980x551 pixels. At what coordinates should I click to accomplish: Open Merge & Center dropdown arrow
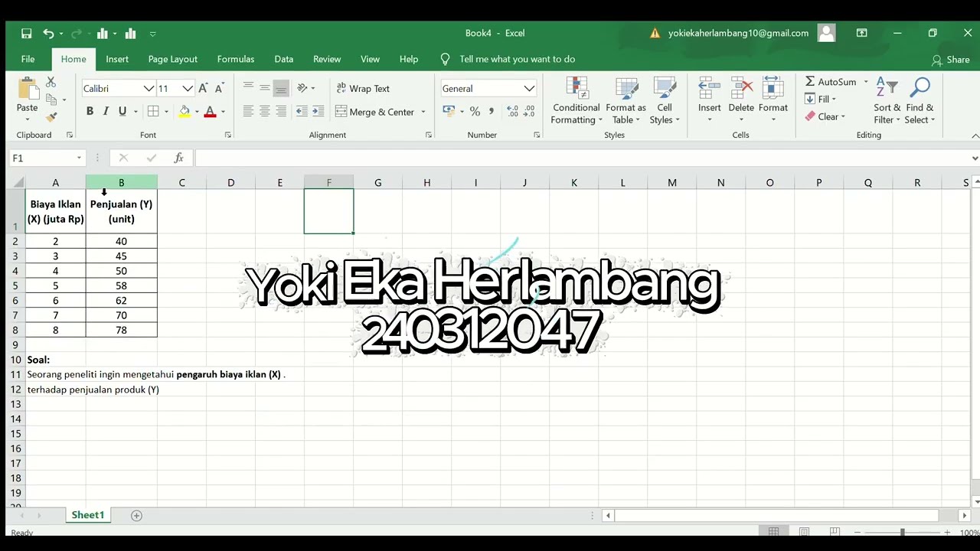point(423,112)
